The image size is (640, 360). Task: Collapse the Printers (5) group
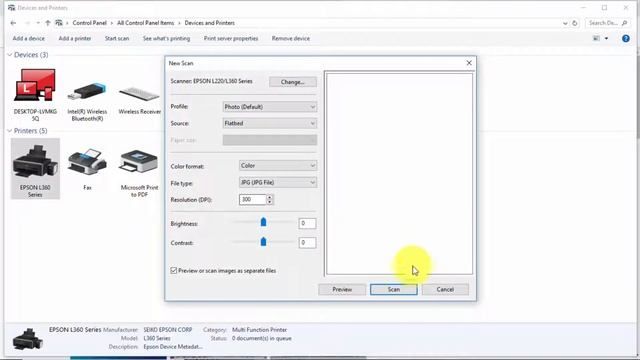pyautogui.click(x=10, y=131)
